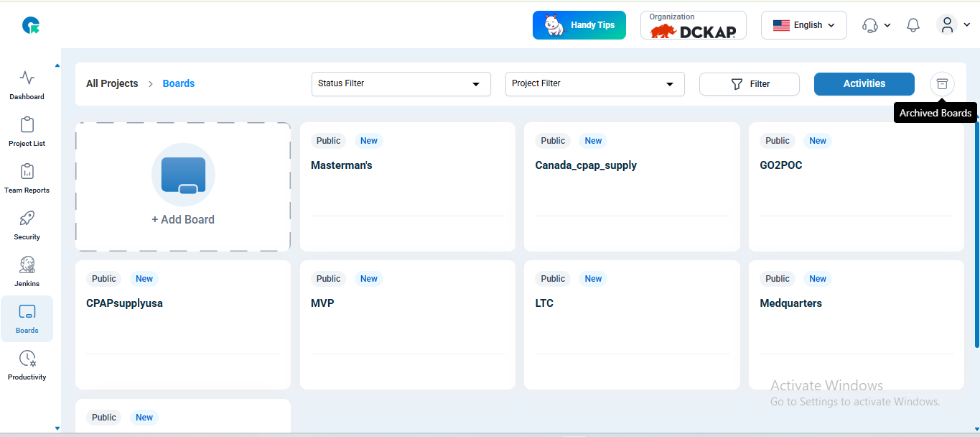Image resolution: width=980 pixels, height=437 pixels.
Task: Open Productivity in the sidebar
Action: click(27, 365)
